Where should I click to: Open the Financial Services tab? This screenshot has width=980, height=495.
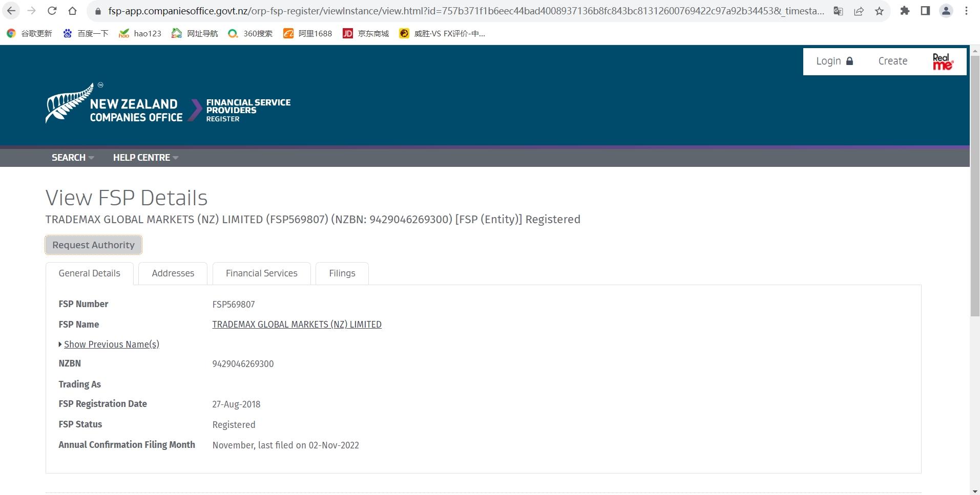[x=262, y=273]
